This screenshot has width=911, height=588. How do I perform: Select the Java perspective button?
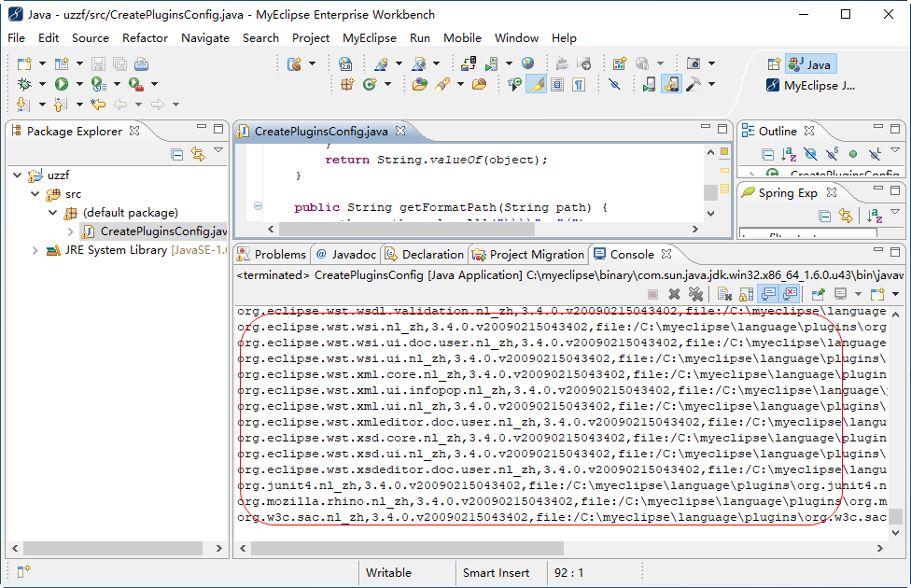point(810,64)
